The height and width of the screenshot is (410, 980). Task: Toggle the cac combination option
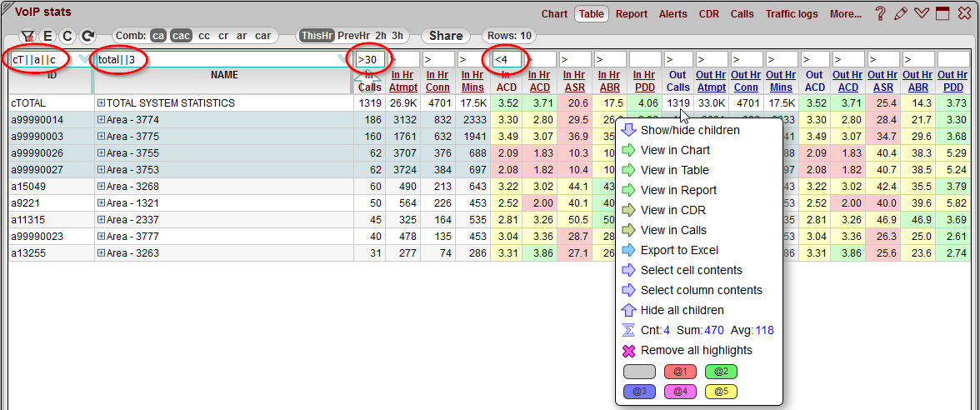(x=182, y=37)
